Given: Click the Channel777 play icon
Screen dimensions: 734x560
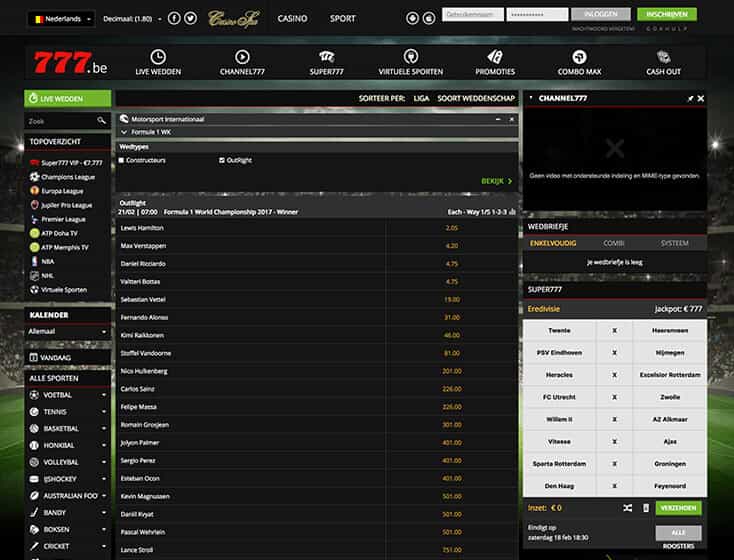Looking at the screenshot, I should coord(242,57).
